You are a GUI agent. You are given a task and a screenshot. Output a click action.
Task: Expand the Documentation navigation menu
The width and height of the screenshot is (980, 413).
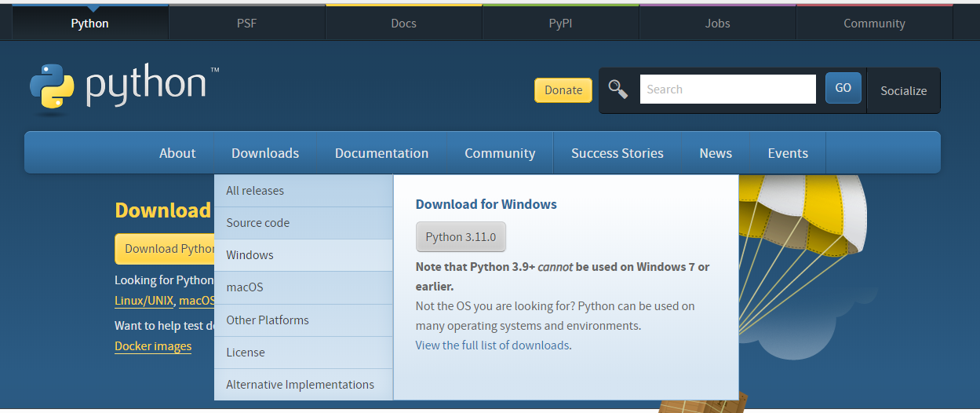381,154
